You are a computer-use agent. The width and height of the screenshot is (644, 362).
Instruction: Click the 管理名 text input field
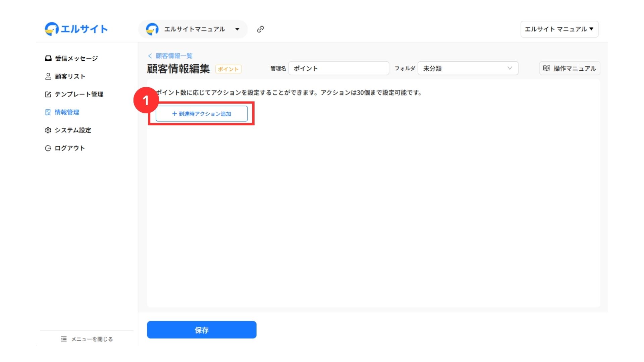pos(338,68)
